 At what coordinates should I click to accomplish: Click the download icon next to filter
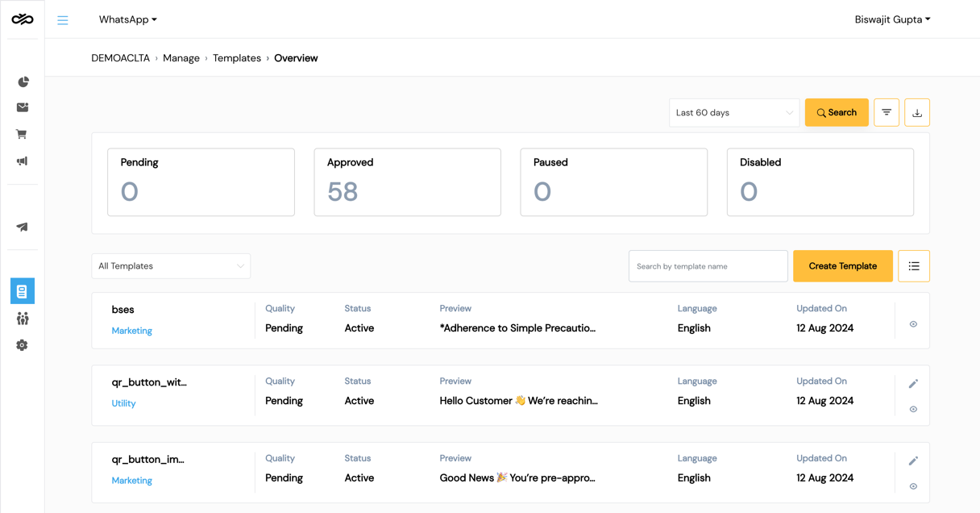click(x=917, y=113)
